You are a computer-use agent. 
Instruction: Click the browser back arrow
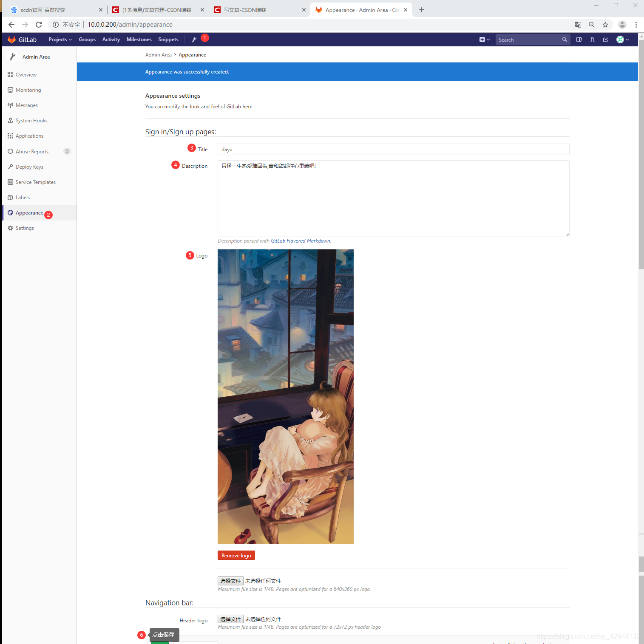(x=11, y=25)
